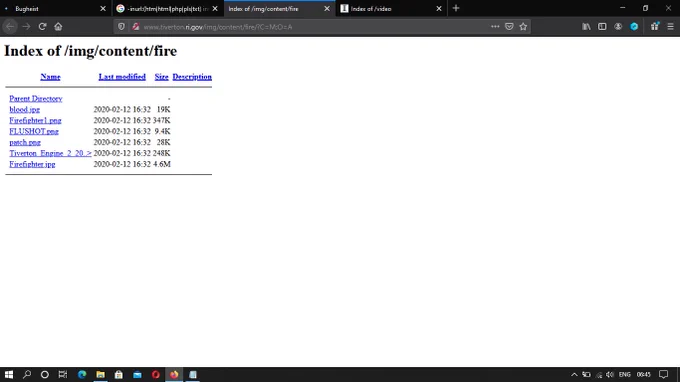This screenshot has height=382, width=680.
Task: Close the Bugheist tab
Action: [x=103, y=9]
